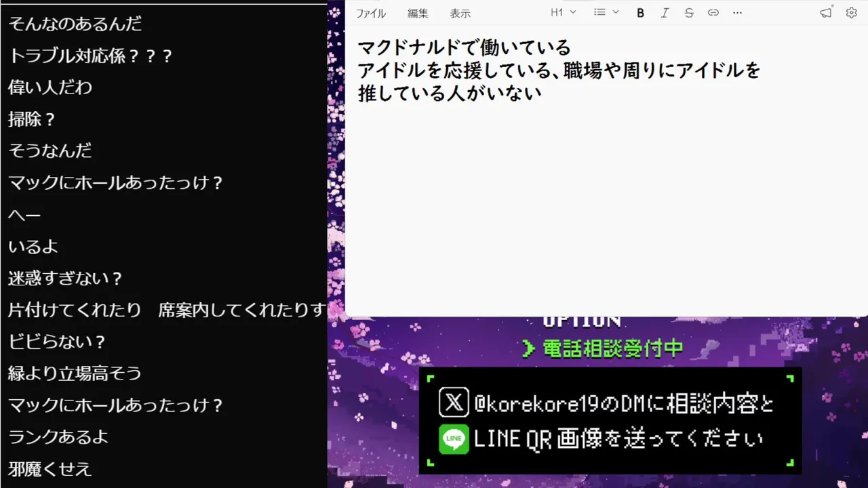Image resolution: width=868 pixels, height=488 pixels.
Task: Select the chat comment 緑より立場高そう
Action: tap(75, 373)
